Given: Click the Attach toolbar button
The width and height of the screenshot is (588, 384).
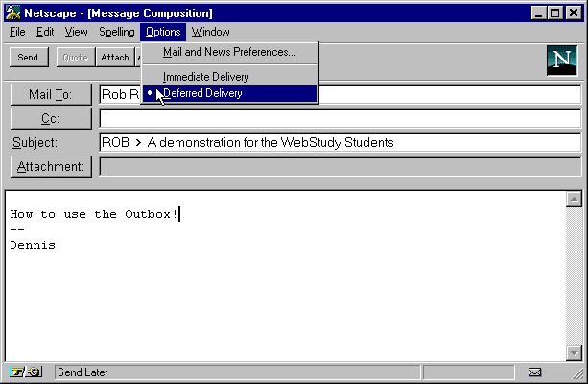Looking at the screenshot, I should click(x=115, y=57).
